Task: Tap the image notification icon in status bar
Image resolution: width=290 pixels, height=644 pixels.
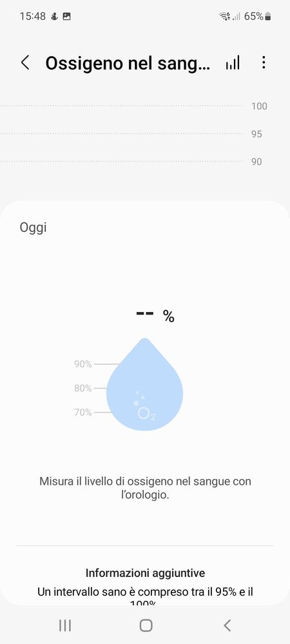Action: (66, 16)
